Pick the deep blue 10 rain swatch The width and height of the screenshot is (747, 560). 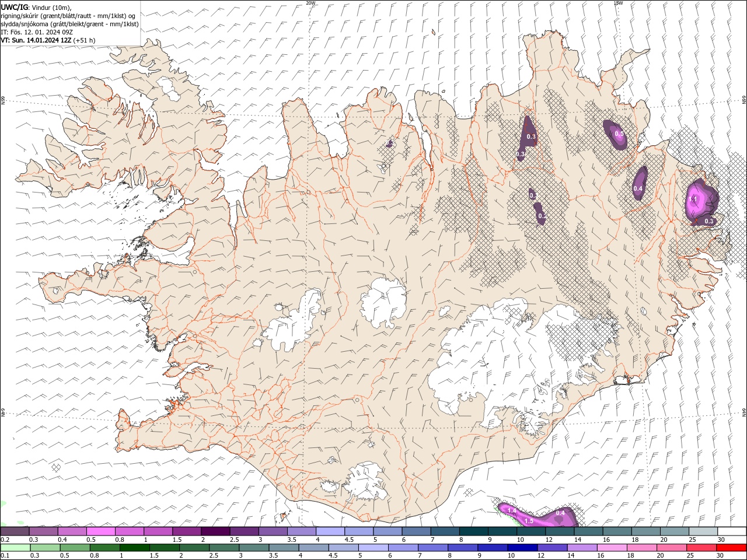(x=522, y=548)
